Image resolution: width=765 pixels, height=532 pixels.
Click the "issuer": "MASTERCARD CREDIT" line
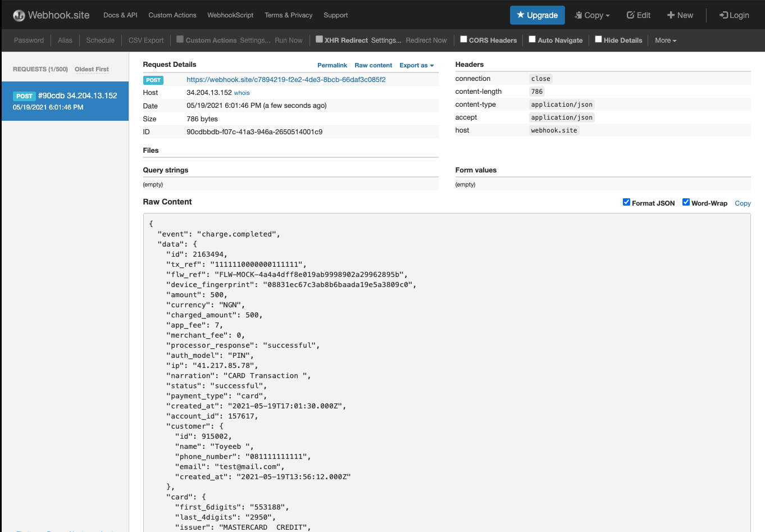(x=243, y=528)
